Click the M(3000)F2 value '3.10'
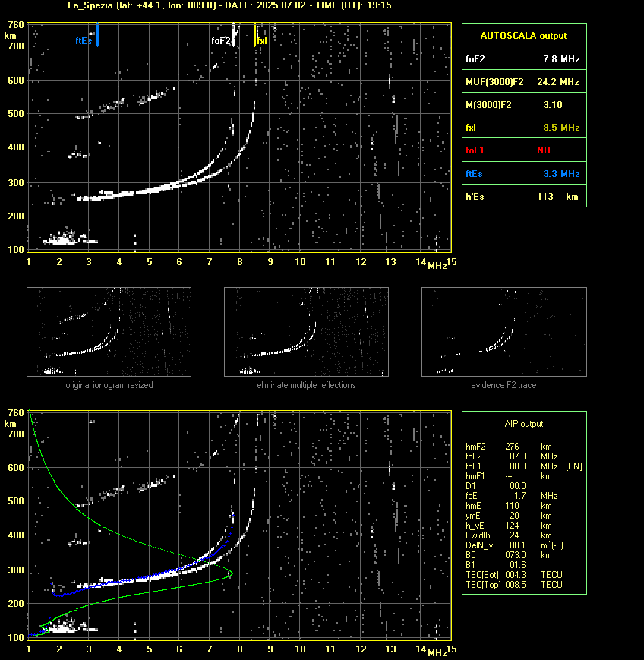This screenshot has width=644, height=660. pyautogui.click(x=553, y=104)
